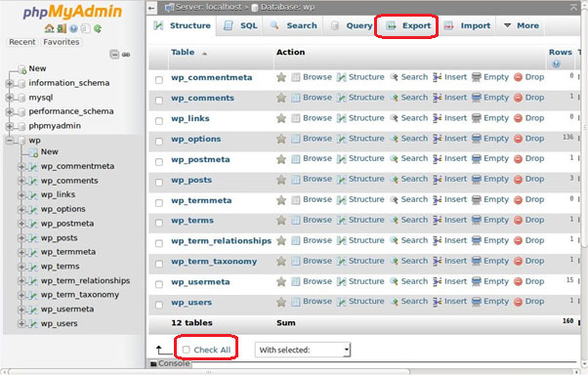Screen dimensions: 588x375
Task: Tick the wp_commentmeta checkbox
Action: 159,80
